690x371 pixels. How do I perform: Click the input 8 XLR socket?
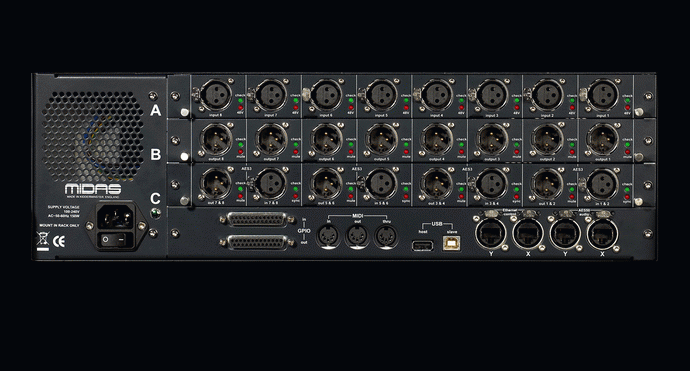pos(216,95)
